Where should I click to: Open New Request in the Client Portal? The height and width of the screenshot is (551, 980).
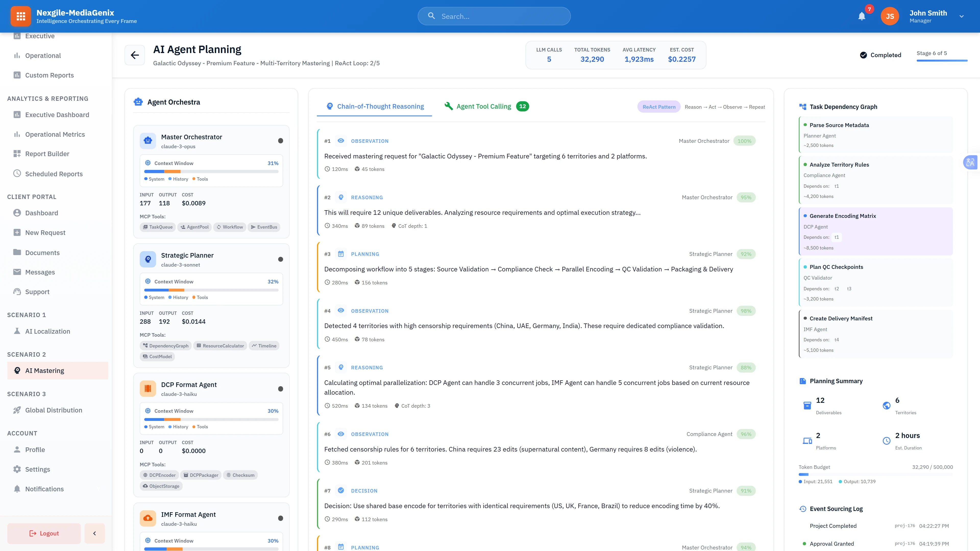tap(45, 232)
